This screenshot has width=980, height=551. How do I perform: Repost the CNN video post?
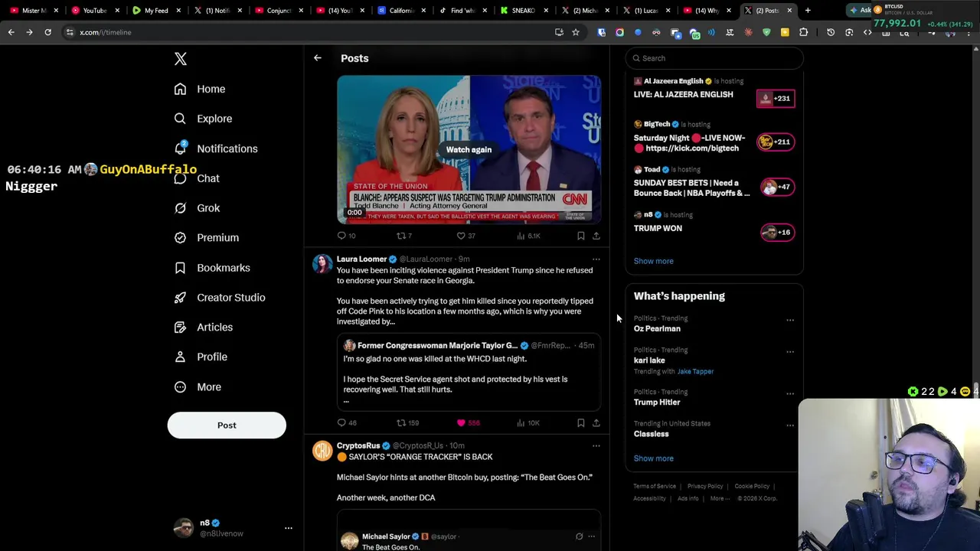point(403,236)
